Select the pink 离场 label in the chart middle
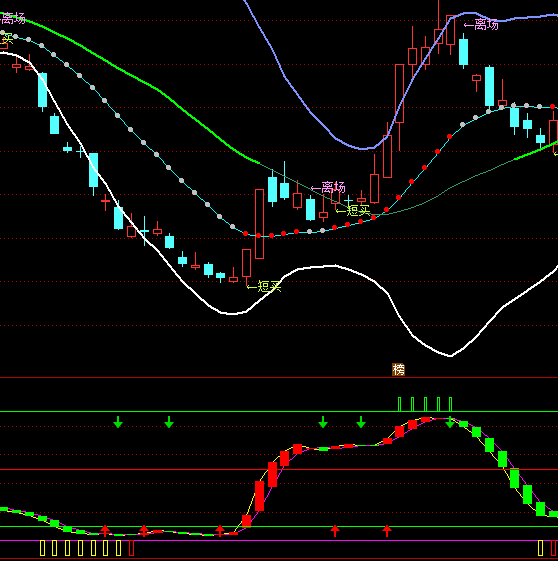Viewport: 558px width, 561px height. (x=328, y=187)
